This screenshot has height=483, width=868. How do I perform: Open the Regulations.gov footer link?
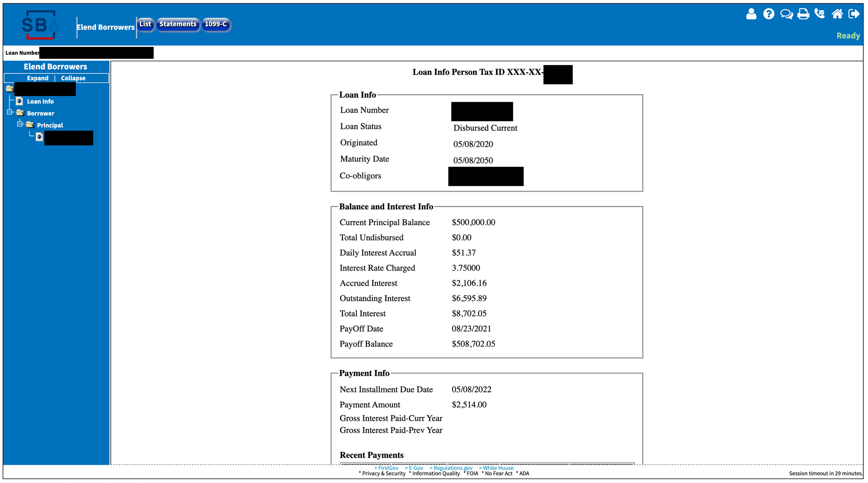(451, 468)
